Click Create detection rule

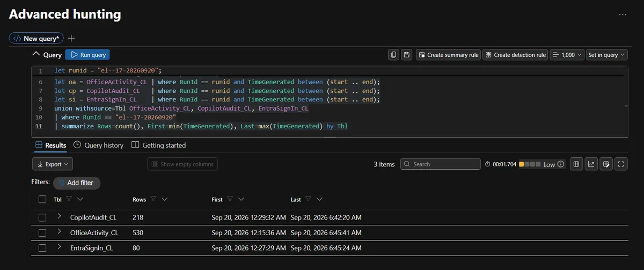click(515, 55)
